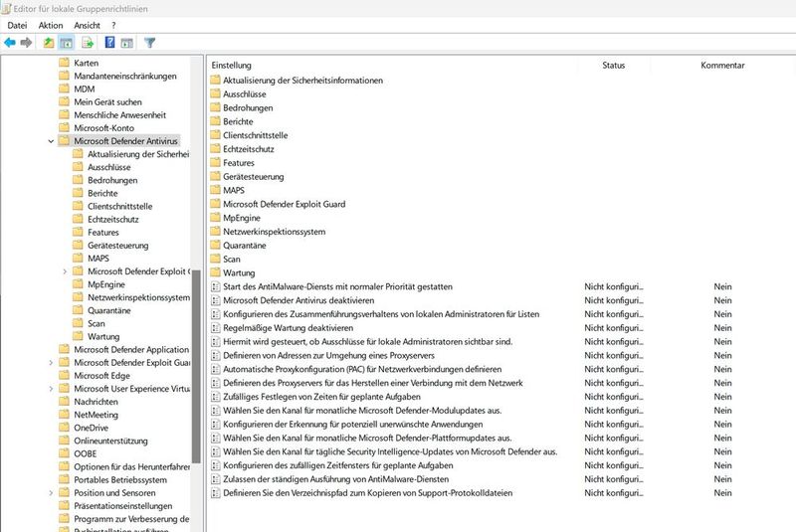Select Definieren Sie den Verzeichnispfad Support-Protokolldateien policy

(x=367, y=493)
